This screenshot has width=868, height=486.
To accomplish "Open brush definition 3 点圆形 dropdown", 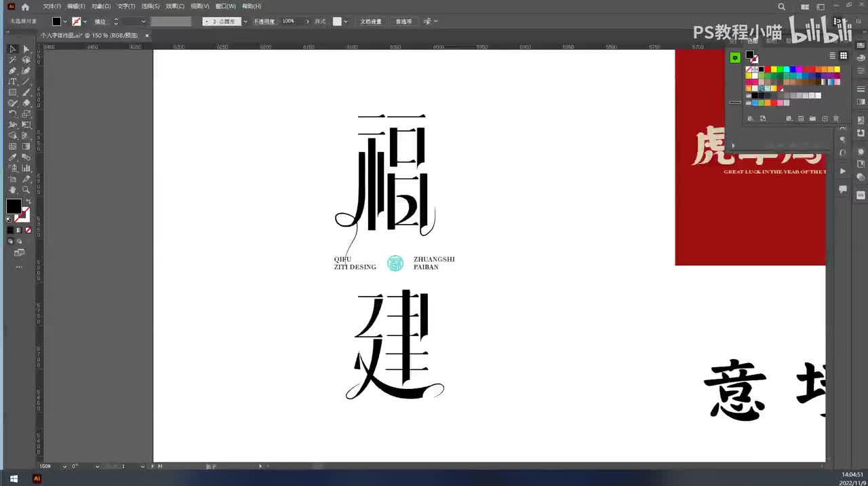I will coord(245,22).
